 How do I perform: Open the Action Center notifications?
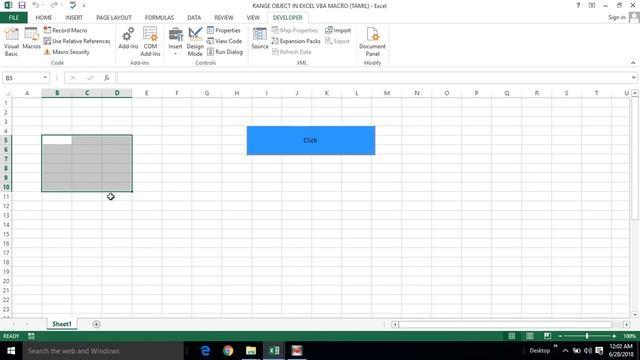click(599, 351)
